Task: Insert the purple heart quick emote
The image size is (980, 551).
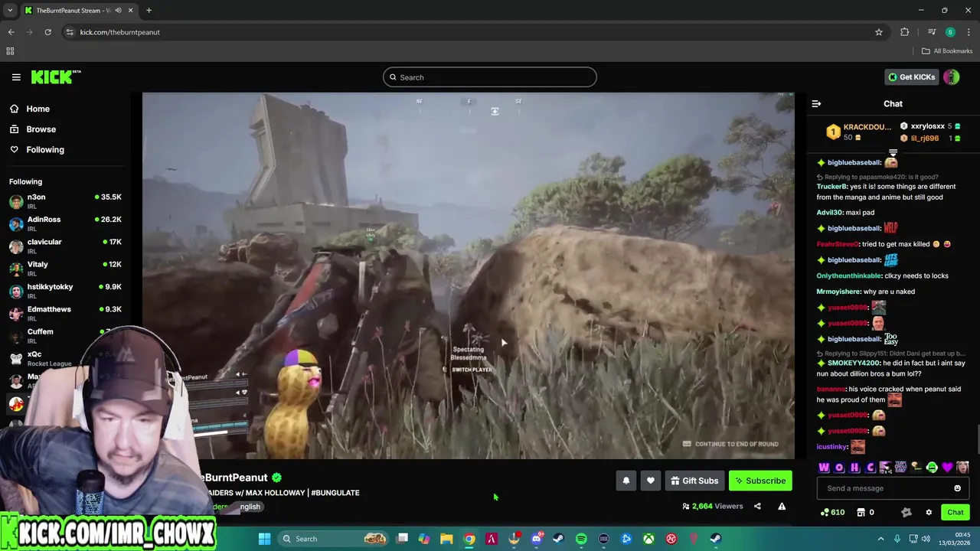Action: tap(947, 468)
